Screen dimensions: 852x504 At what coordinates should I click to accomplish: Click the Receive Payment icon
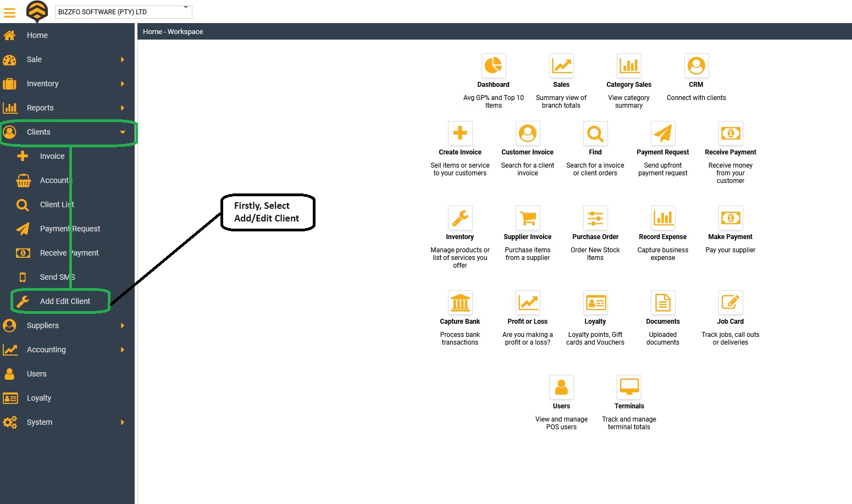[x=730, y=133]
